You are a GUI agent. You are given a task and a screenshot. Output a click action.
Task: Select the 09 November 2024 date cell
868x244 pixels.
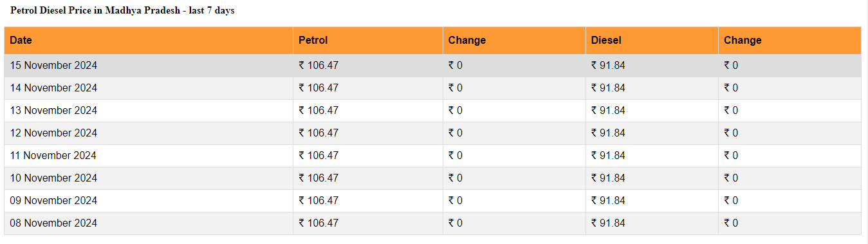point(149,201)
